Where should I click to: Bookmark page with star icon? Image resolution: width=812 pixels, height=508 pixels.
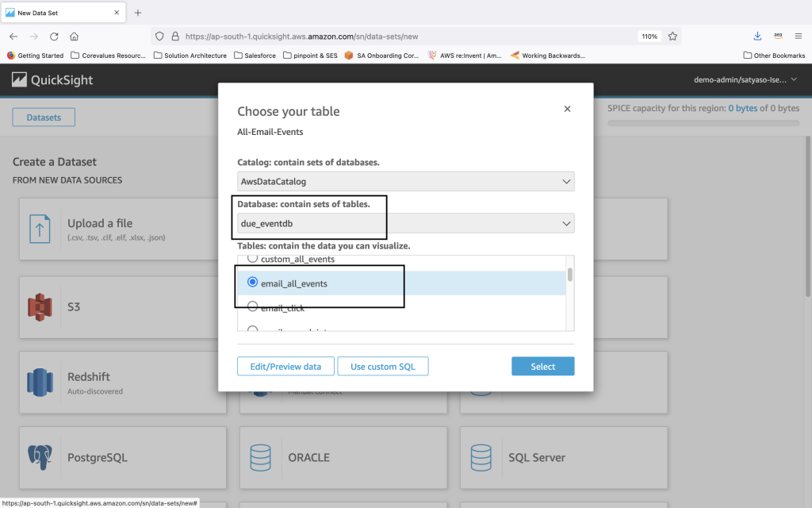(x=672, y=37)
